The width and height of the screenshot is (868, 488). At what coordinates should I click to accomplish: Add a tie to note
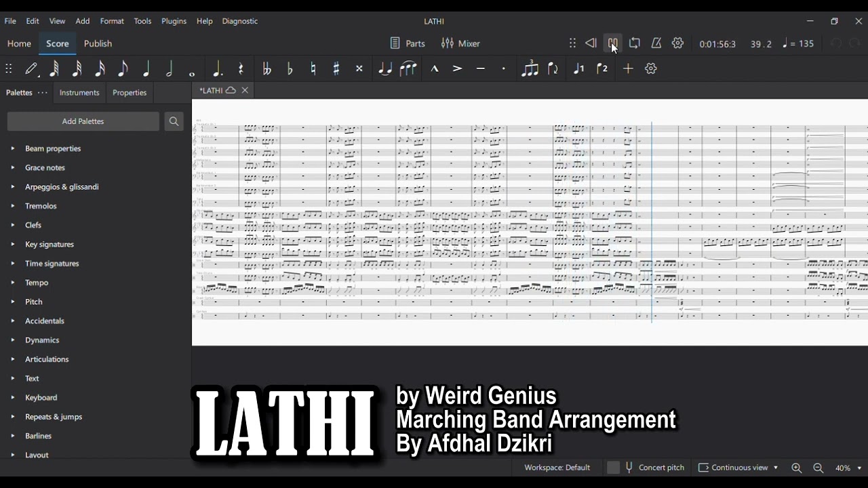click(385, 68)
